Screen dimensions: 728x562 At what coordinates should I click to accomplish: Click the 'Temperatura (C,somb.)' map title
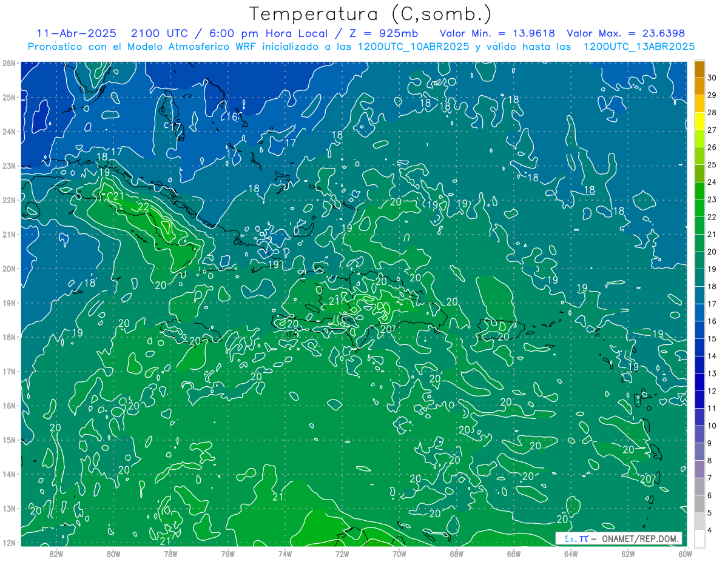click(x=370, y=14)
